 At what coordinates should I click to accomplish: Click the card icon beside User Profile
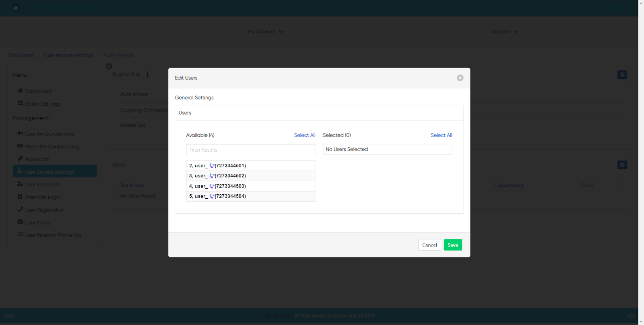(x=20, y=222)
